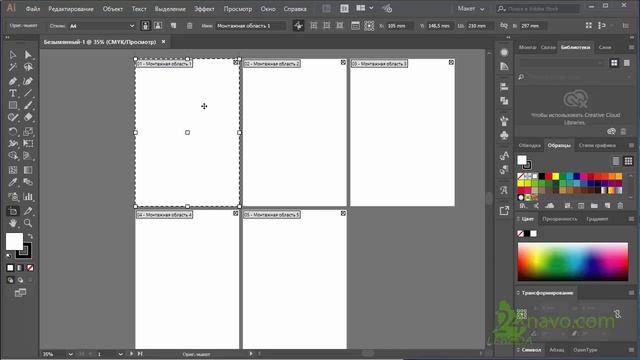Delete Монтажная область 2 via its corner X
The image size is (640, 360).
point(343,62)
